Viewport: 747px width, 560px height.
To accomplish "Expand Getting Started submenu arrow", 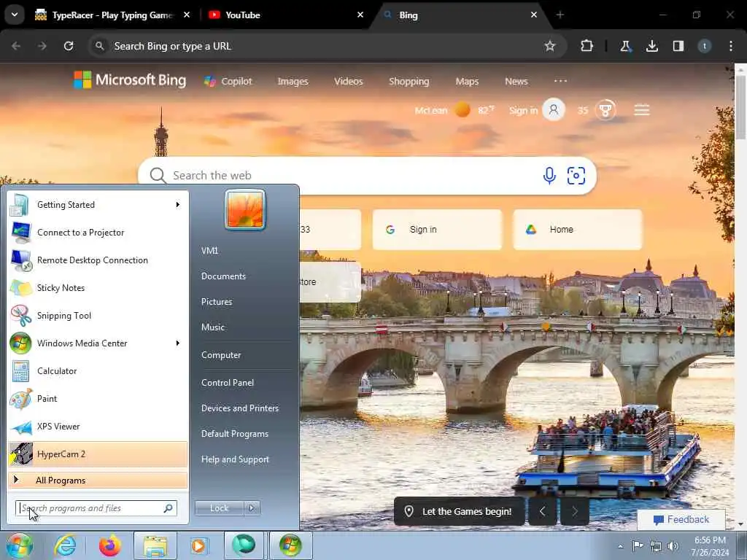I will 178,205.
